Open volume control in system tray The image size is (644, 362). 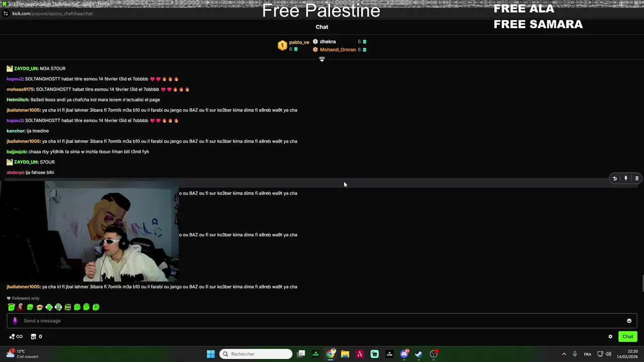point(608,354)
